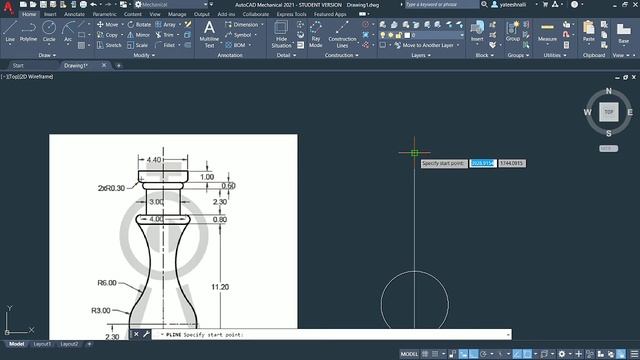The image size is (640, 360).
Task: Select the Polyline tool
Action: [x=28, y=31]
